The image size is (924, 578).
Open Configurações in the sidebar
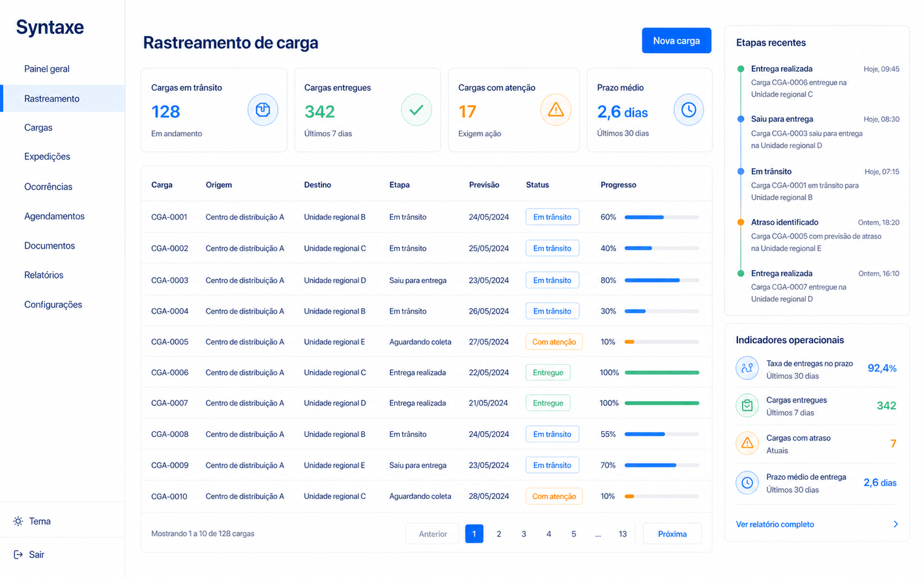coord(53,305)
